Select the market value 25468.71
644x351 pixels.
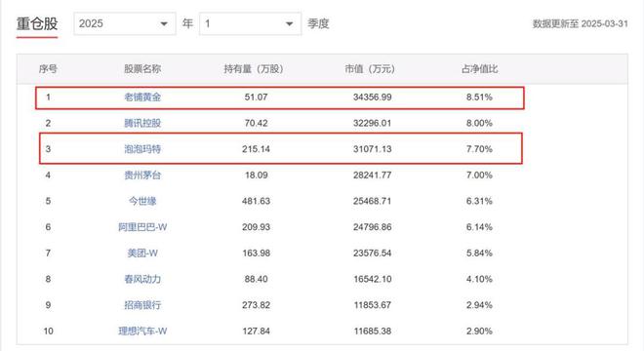click(x=373, y=201)
